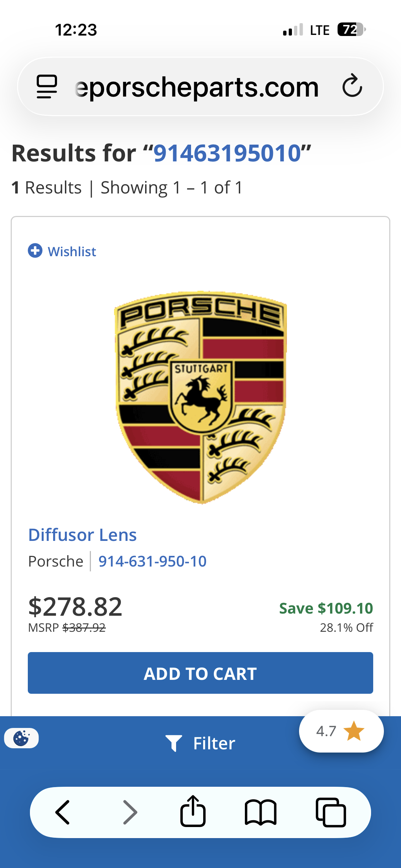Open the 4.7 star rating badge

click(341, 731)
